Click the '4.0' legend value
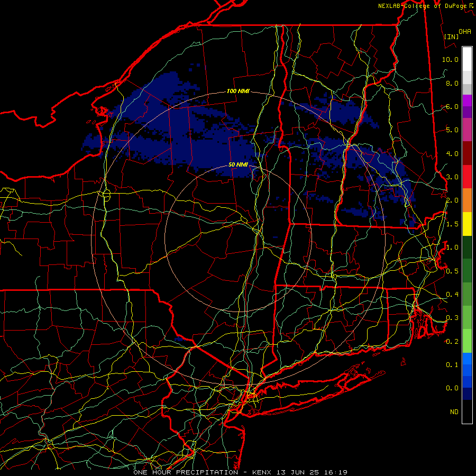Screen dimensions: 476x476 452,153
